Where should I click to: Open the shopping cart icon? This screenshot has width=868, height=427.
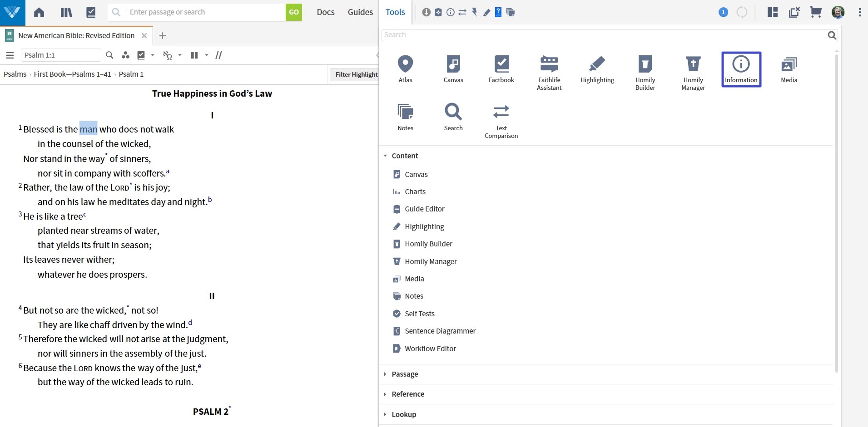point(816,12)
